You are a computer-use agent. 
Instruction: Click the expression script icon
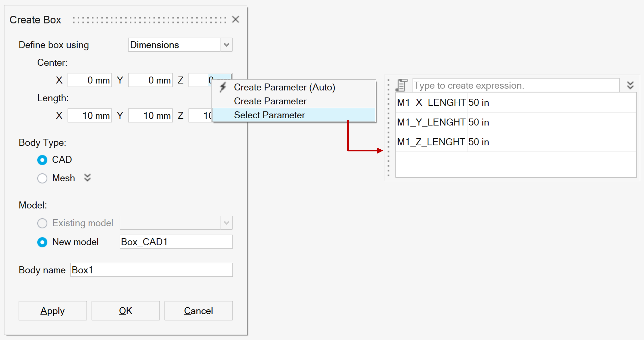pos(402,85)
